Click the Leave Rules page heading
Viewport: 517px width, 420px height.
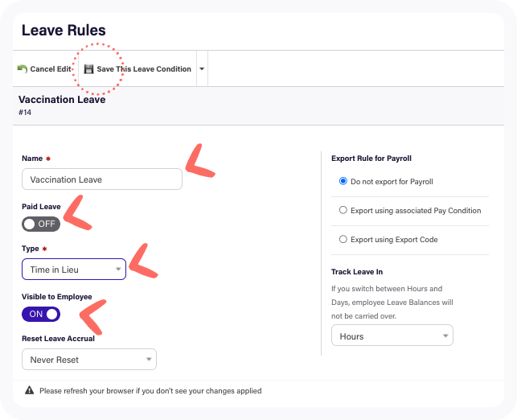64,31
